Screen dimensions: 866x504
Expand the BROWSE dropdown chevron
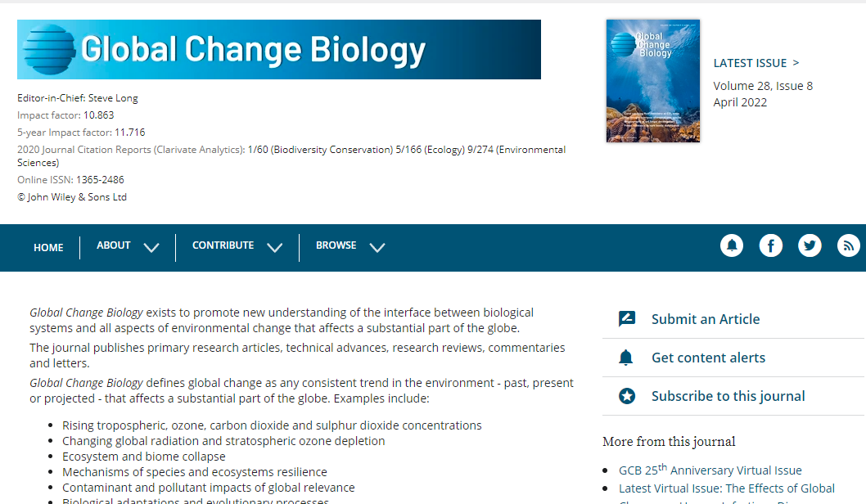click(377, 247)
